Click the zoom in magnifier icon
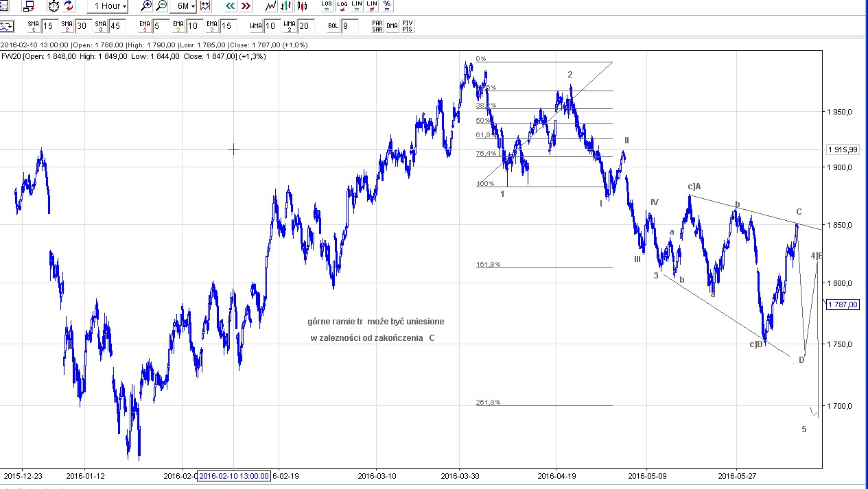Image resolution: width=868 pixels, height=489 pixels. point(145,6)
